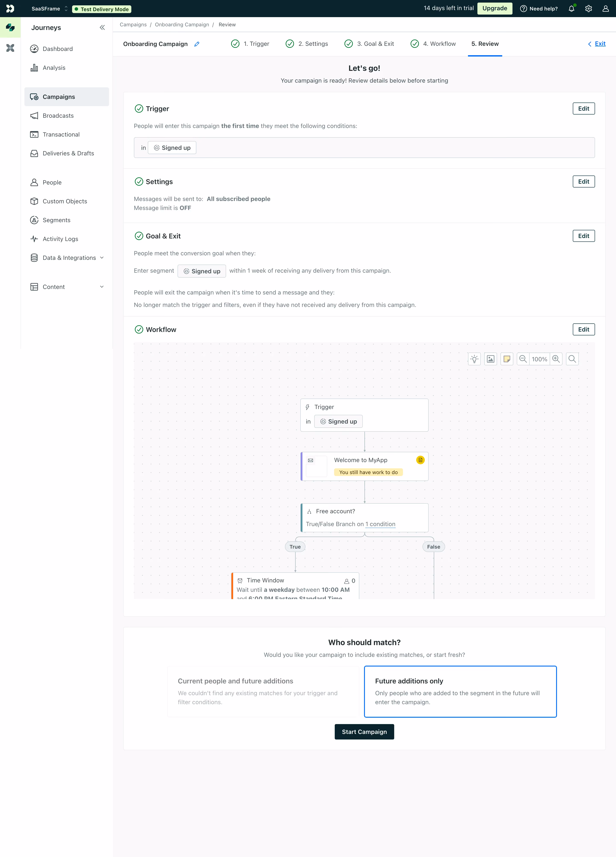616x857 pixels.
Task: Go to step 2. Settings
Action: pos(307,44)
